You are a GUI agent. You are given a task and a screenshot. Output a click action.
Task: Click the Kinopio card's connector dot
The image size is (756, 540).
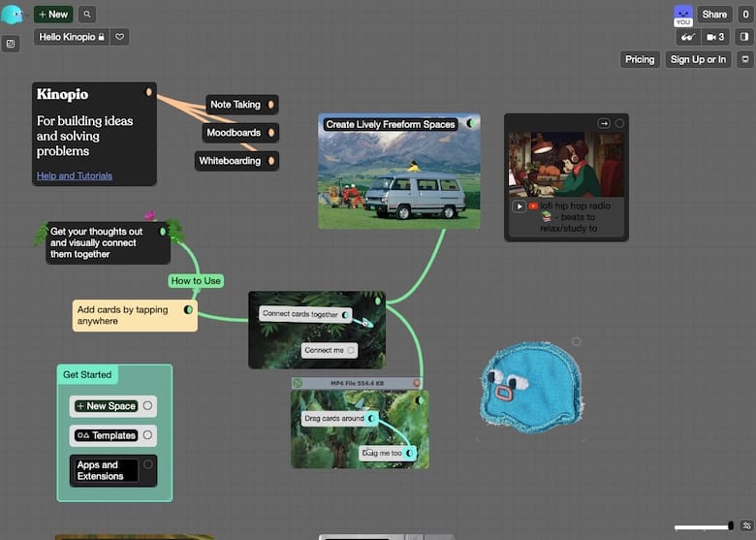149,92
